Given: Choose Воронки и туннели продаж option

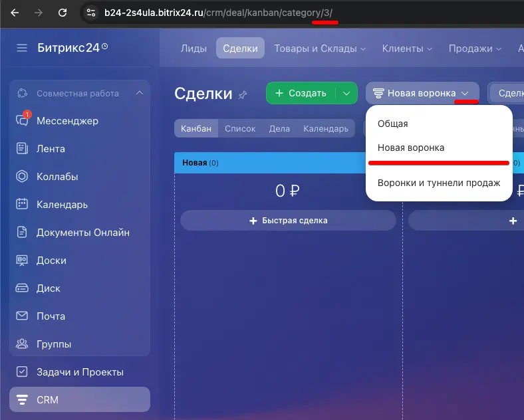Looking at the screenshot, I should click(x=438, y=183).
